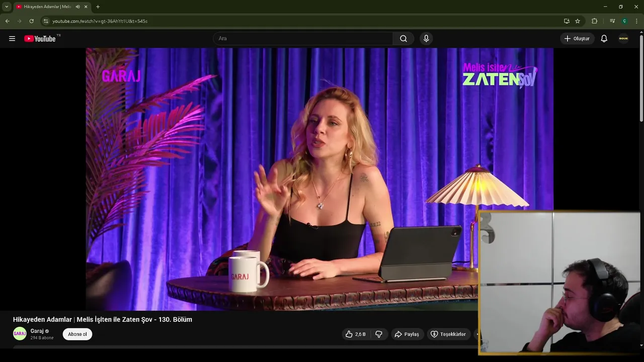Start voice search with microphone icon

(x=426, y=39)
